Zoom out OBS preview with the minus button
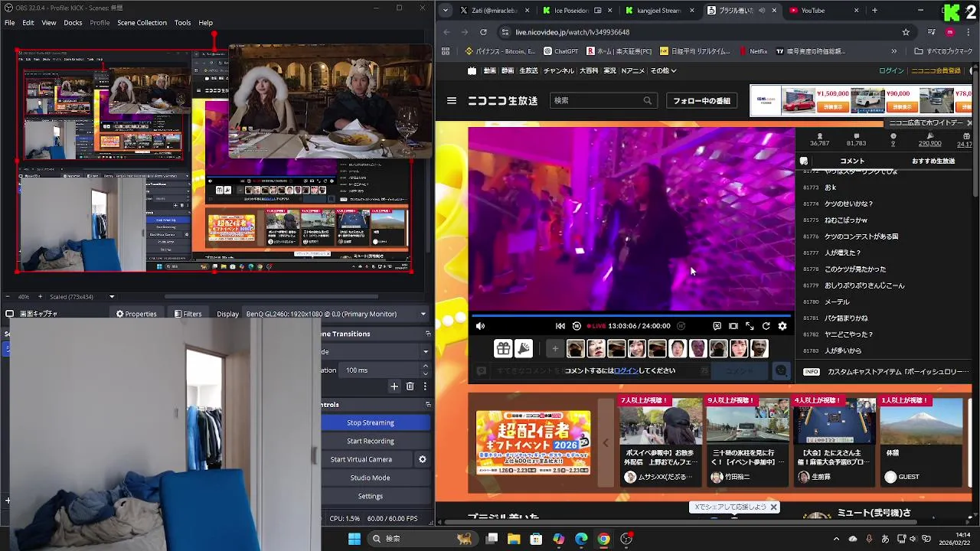Screen dimensions: 980x551 (6, 297)
